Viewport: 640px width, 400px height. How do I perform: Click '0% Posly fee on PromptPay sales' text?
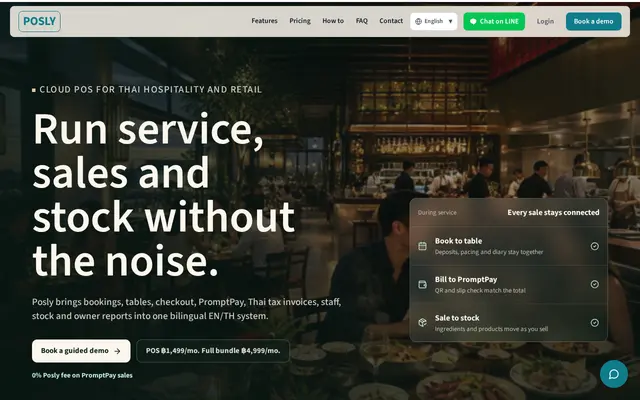tap(82, 376)
